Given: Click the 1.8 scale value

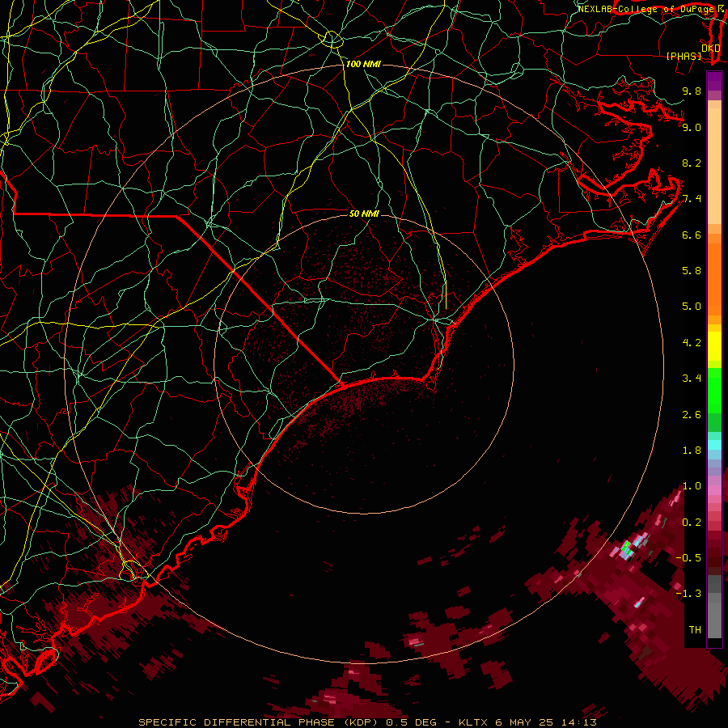Looking at the screenshot, I should point(692,451).
